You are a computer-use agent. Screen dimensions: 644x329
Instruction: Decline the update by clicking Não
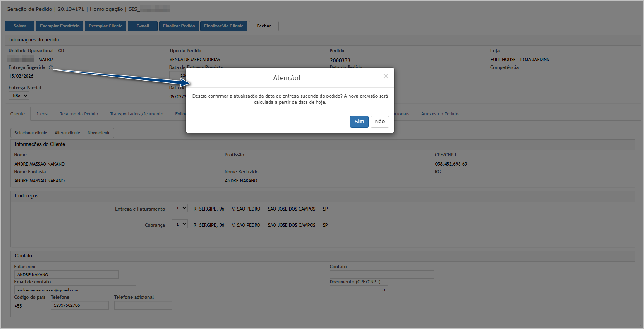[380, 122]
